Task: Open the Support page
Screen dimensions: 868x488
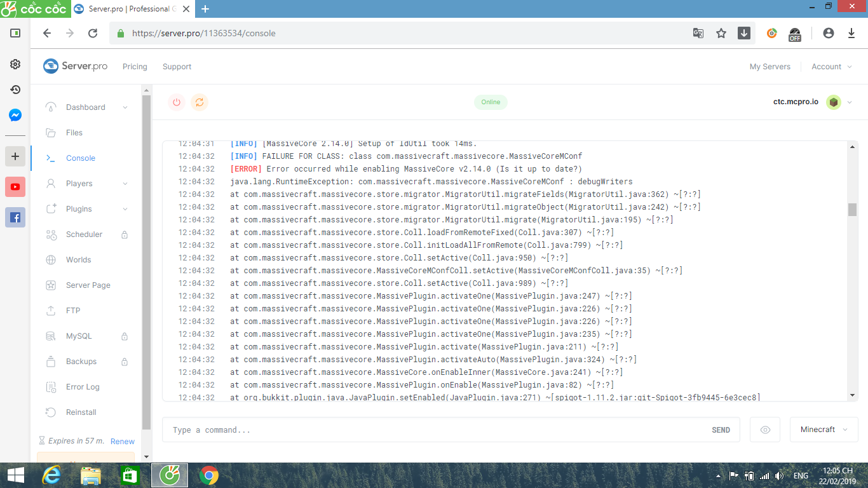Action: (x=177, y=67)
